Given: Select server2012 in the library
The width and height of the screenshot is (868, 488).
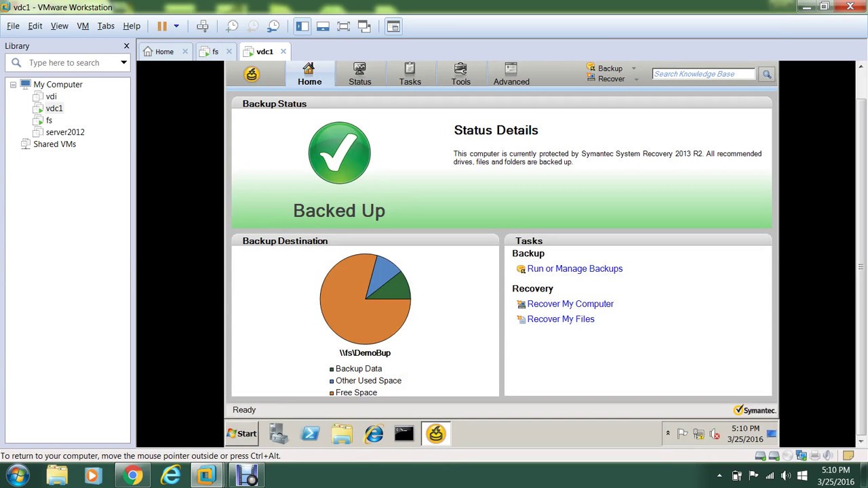Looking at the screenshot, I should click(65, 132).
